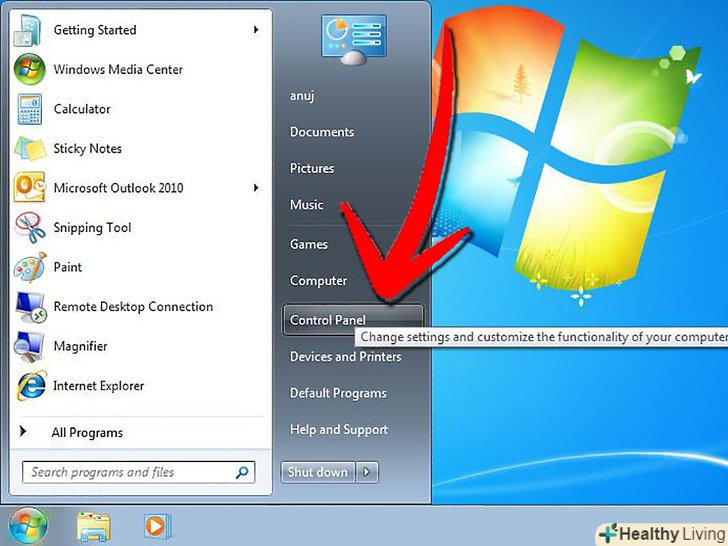Open Pictures library
The width and height of the screenshot is (728, 546).
[x=312, y=168]
